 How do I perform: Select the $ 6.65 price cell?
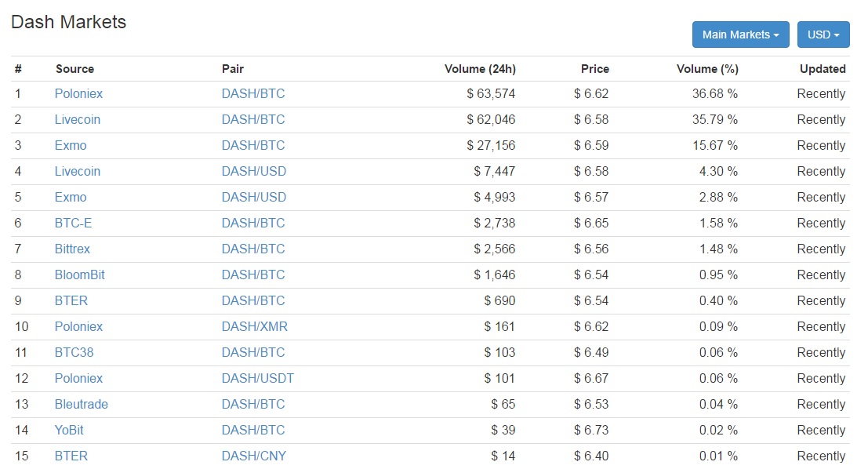[591, 224]
